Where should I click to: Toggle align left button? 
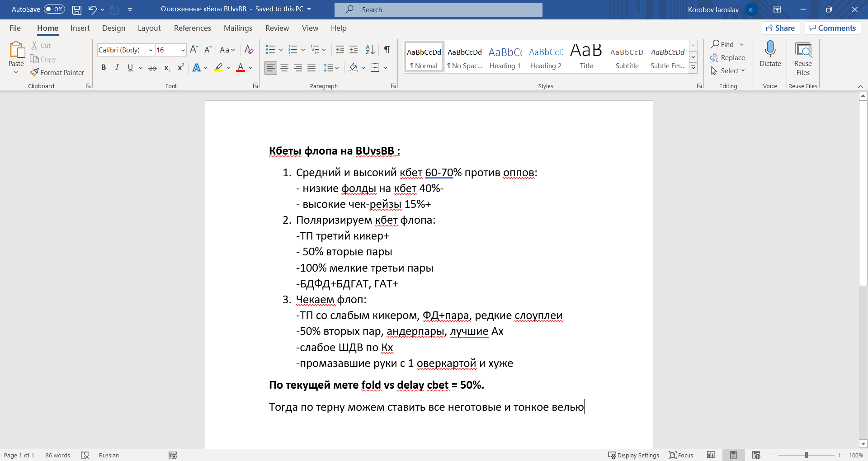tap(270, 68)
